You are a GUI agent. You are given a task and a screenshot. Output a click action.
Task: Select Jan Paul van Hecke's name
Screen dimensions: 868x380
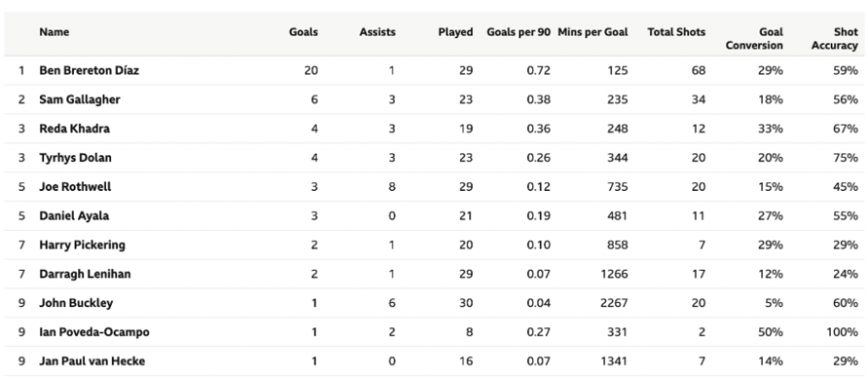point(93,361)
